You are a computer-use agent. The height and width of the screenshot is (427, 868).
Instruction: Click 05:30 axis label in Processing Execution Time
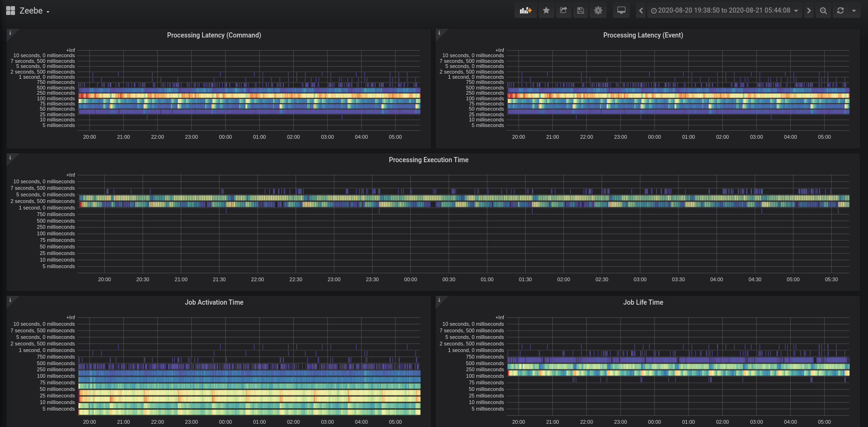pyautogui.click(x=831, y=279)
